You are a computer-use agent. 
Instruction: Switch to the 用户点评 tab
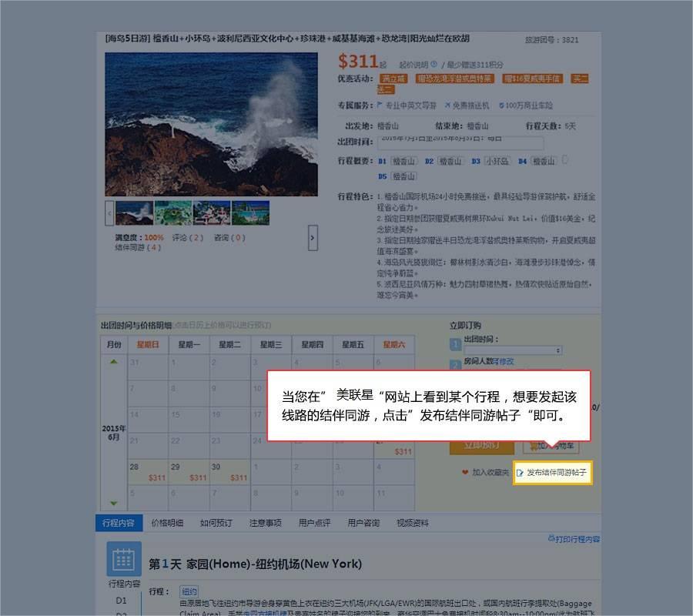[314, 523]
